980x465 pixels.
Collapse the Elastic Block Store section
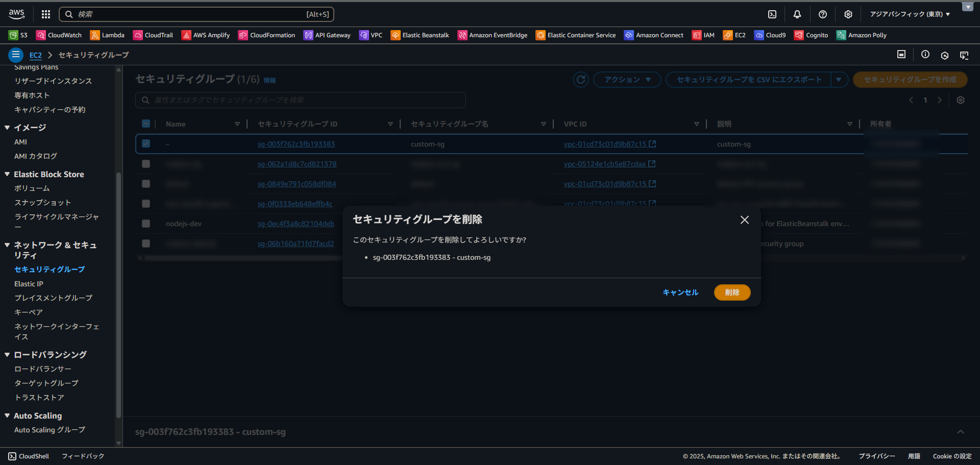(x=7, y=175)
